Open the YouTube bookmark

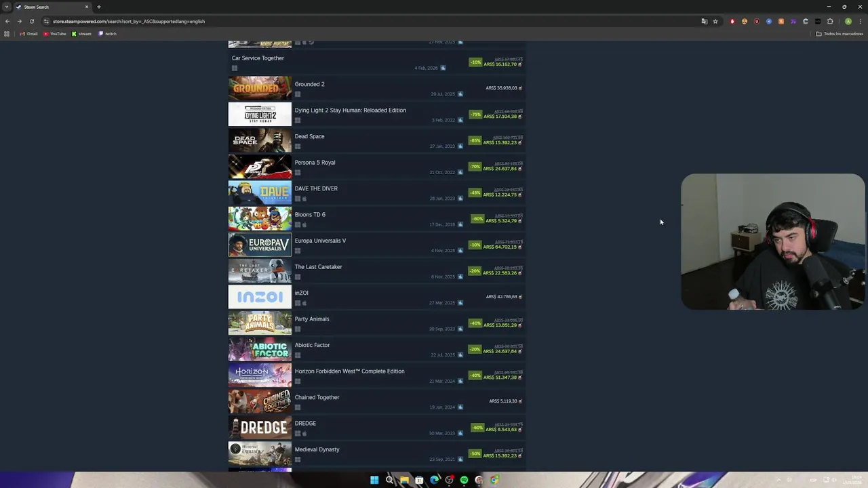click(x=55, y=34)
